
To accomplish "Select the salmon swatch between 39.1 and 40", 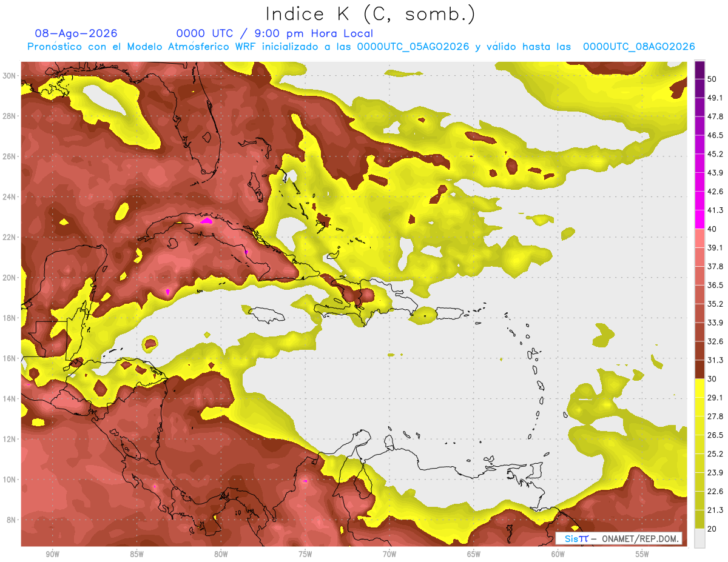I will coord(699,238).
